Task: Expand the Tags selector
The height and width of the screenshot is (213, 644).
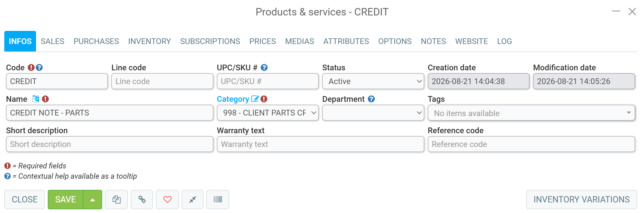Action: (x=531, y=113)
